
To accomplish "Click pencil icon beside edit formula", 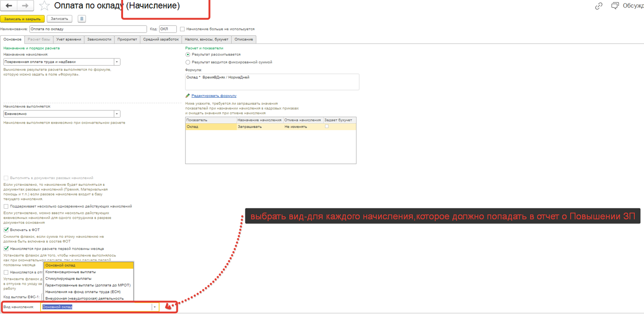I will (188, 96).
